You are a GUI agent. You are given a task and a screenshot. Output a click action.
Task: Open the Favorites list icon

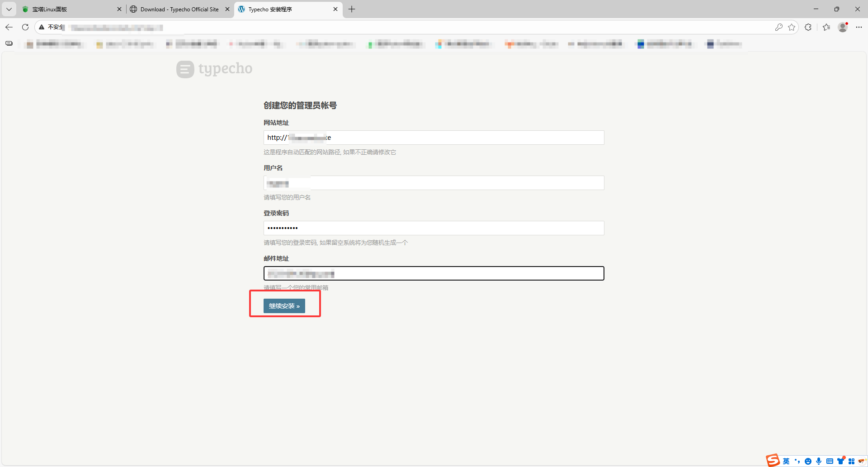pyautogui.click(x=826, y=27)
